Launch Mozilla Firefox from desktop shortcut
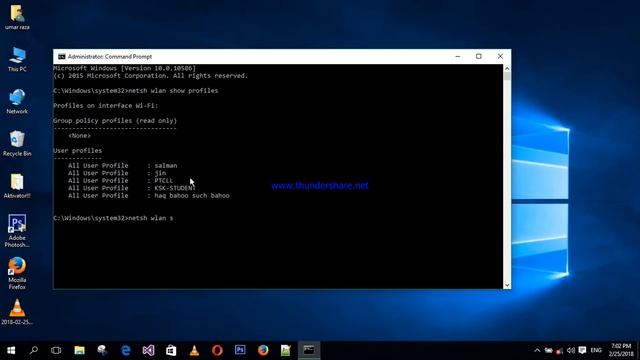The width and height of the screenshot is (640, 360). tap(17, 273)
